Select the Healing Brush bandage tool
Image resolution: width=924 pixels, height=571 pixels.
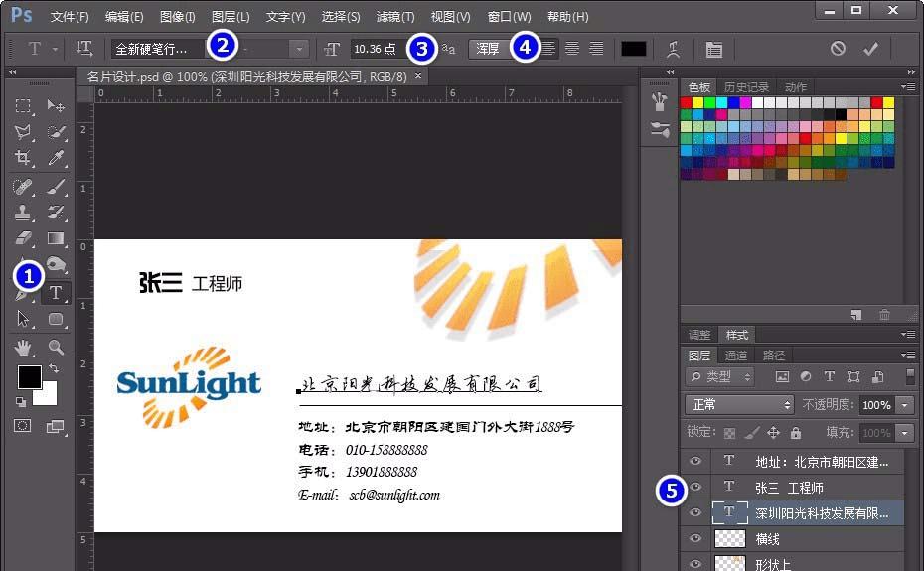[x=23, y=187]
